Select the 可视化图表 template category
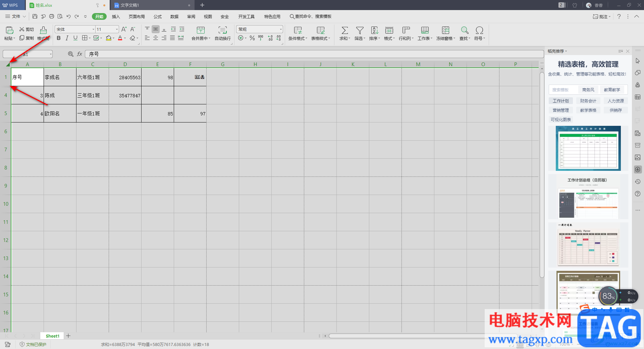The height and width of the screenshot is (349, 644). coord(561,120)
